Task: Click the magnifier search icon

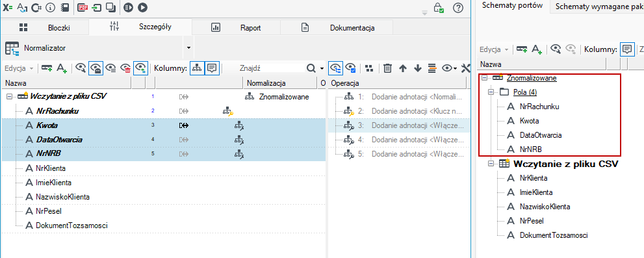Action: click(311, 68)
